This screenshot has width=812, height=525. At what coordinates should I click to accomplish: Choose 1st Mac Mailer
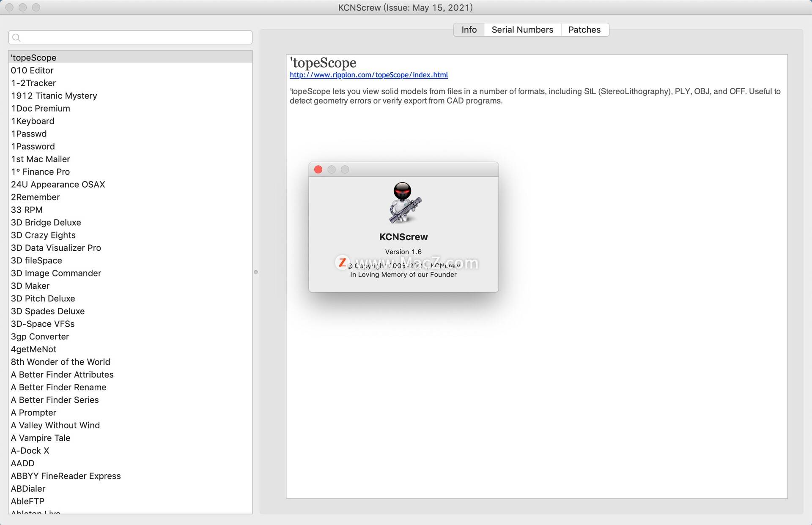130,159
